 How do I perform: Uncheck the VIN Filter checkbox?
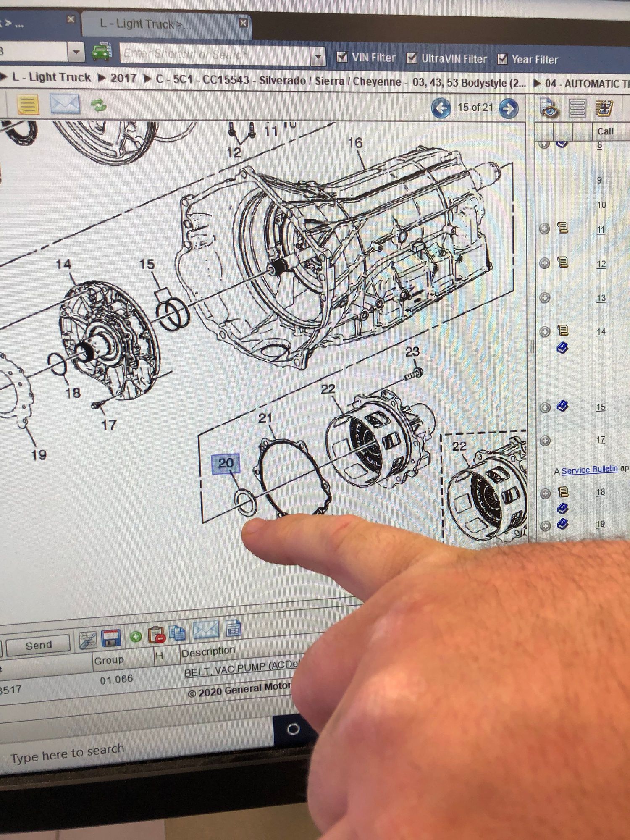tap(342, 57)
